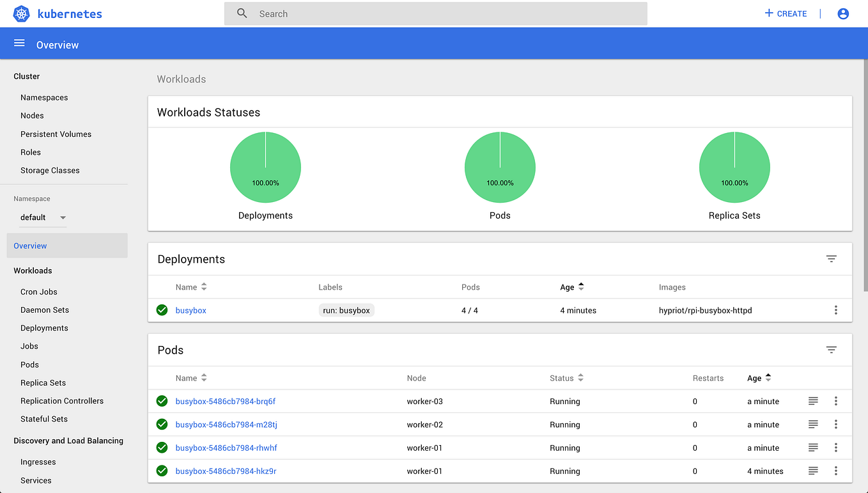Open the filter icon on the Pods card

point(832,350)
